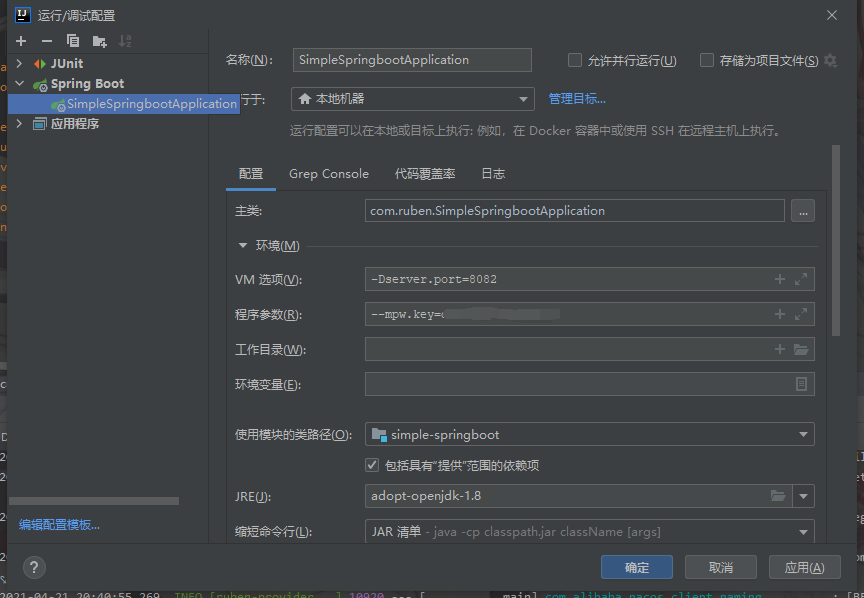Open settings gear next to store as project file
This screenshot has width=864, height=598.
pos(830,61)
